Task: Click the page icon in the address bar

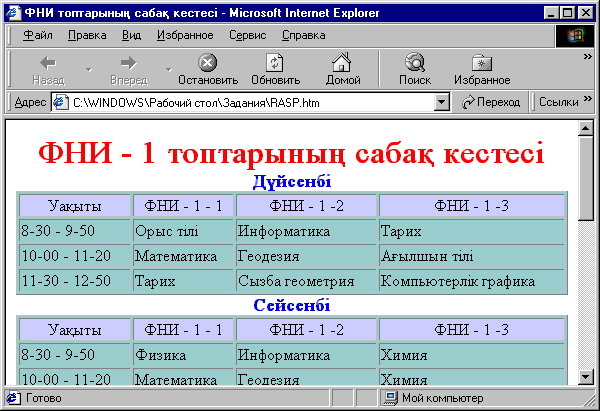Action: [x=60, y=102]
